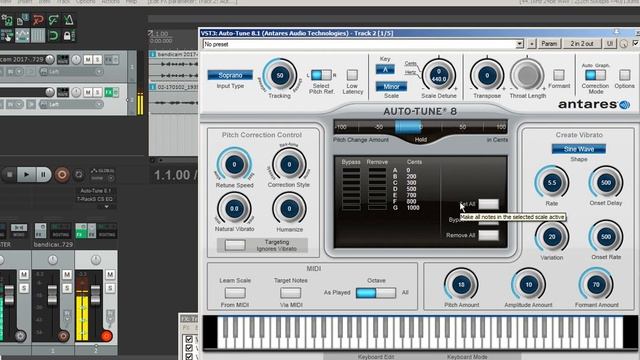Click the Correction Style knob

point(289,164)
